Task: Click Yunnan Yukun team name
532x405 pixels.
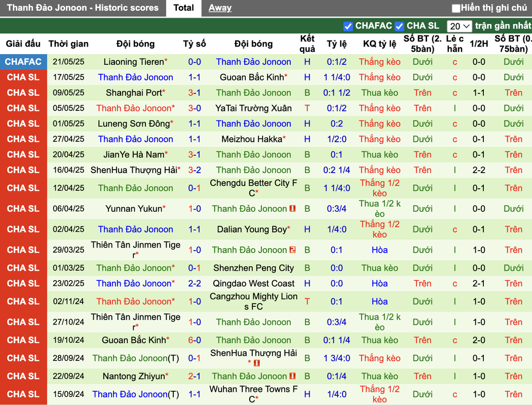Action: tap(135, 209)
